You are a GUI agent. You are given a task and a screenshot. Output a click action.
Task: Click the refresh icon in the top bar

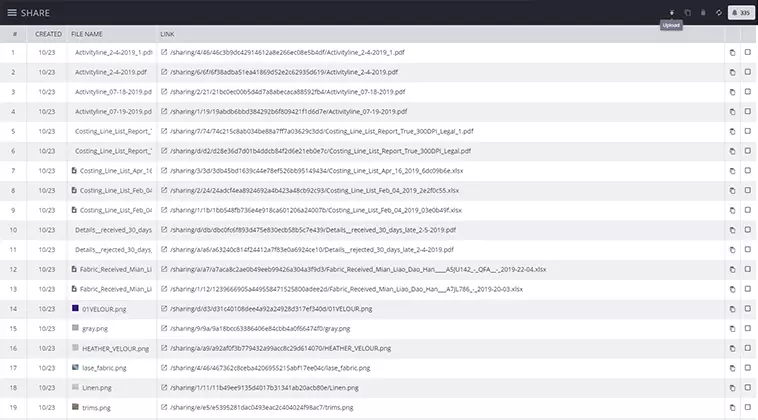719,13
